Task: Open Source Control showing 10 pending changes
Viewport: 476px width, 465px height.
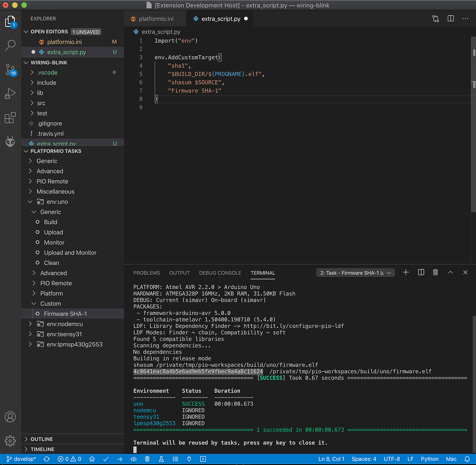Action: point(10,70)
